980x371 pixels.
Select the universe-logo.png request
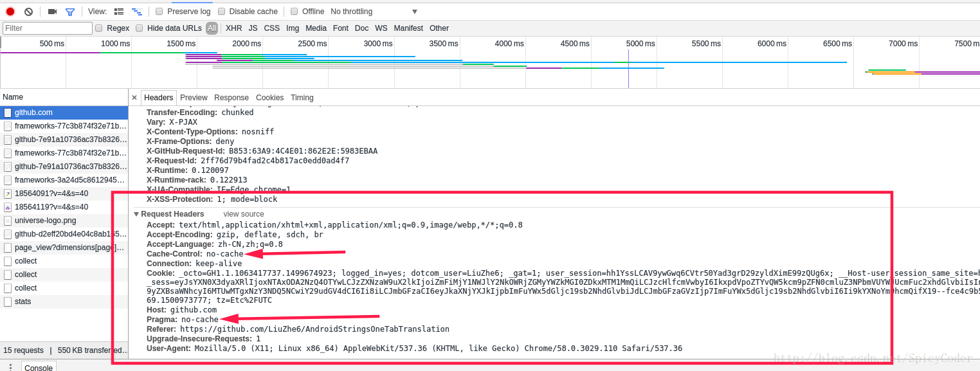(64, 221)
